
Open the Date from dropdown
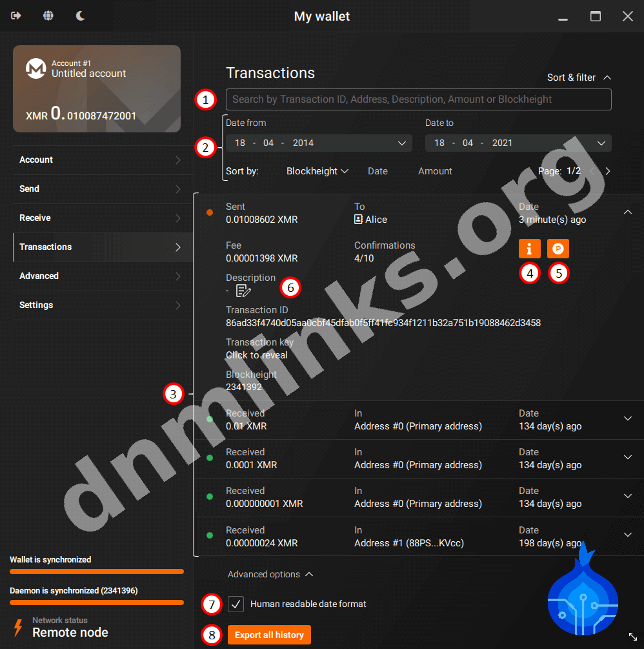401,143
